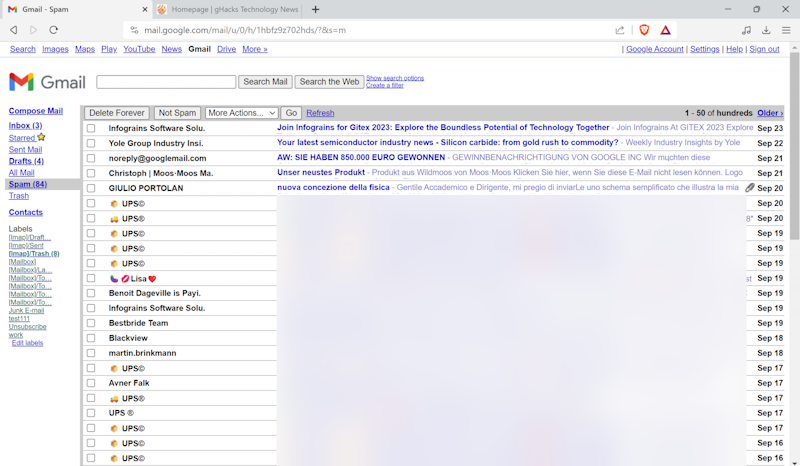This screenshot has height=466, width=800.
Task: Tick checkbox for Infograins Software Sep 23 email
Action: pos(91,128)
